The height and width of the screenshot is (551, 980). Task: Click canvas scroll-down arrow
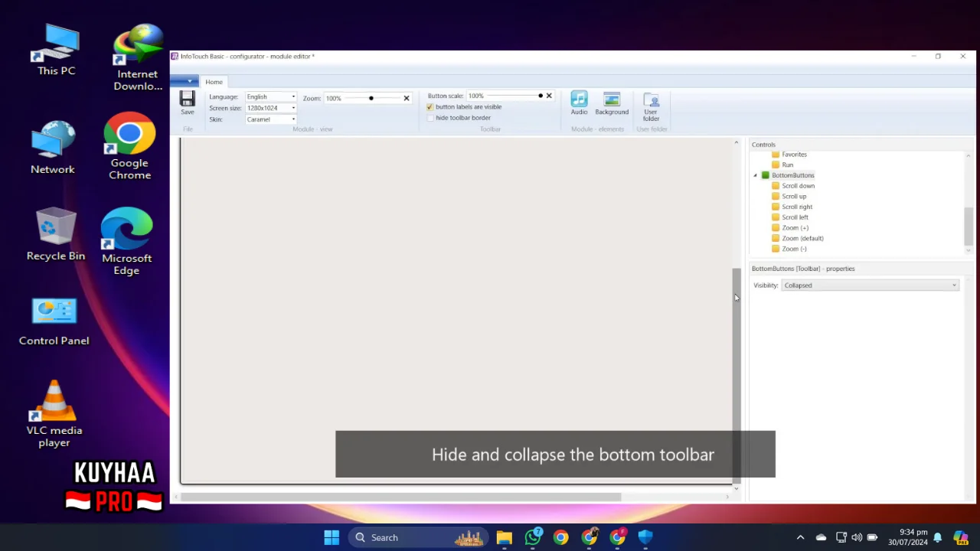[737, 487]
